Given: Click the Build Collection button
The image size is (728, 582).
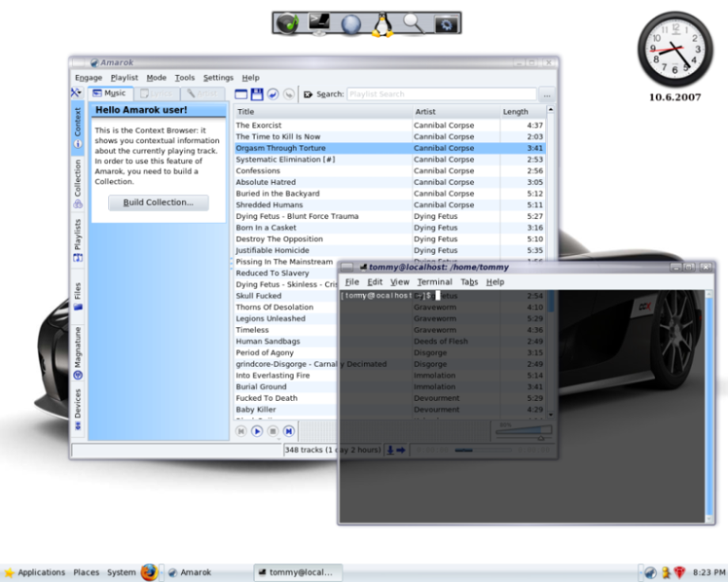Looking at the screenshot, I should [158, 202].
